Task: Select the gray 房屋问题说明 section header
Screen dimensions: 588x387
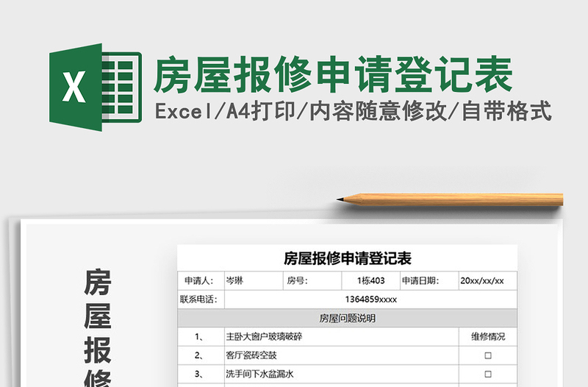Action: pyautogui.click(x=347, y=319)
